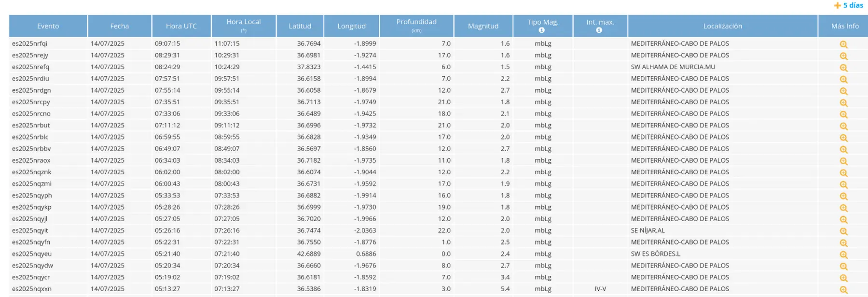Click the IV-V intensity cell
The width and height of the screenshot is (868, 297).
[600, 289]
